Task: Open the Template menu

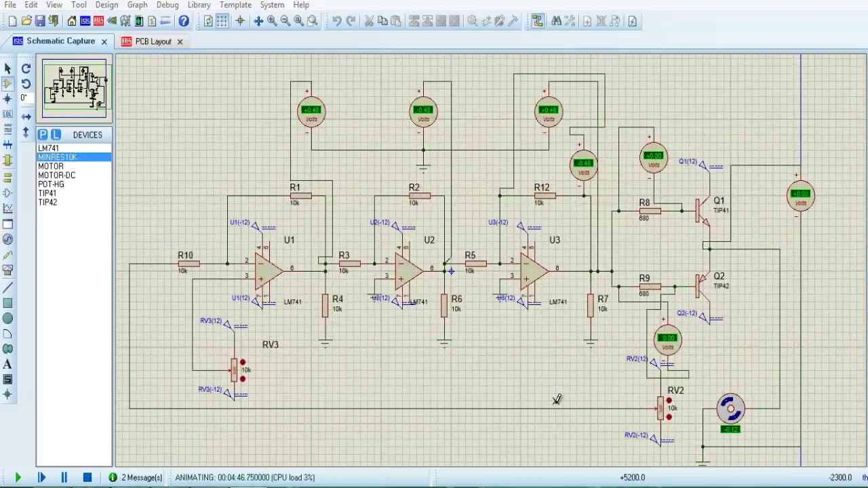Action: coord(235,5)
